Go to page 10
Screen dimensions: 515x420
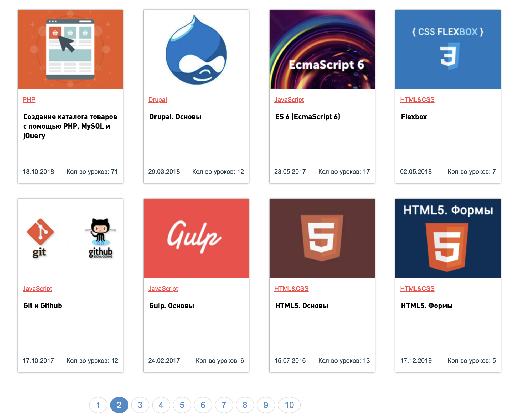[x=289, y=405]
